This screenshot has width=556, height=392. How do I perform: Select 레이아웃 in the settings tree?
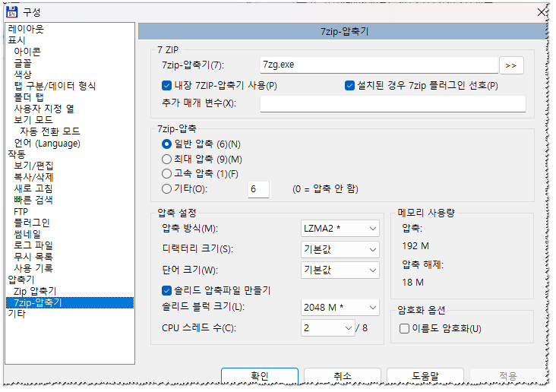[26, 29]
